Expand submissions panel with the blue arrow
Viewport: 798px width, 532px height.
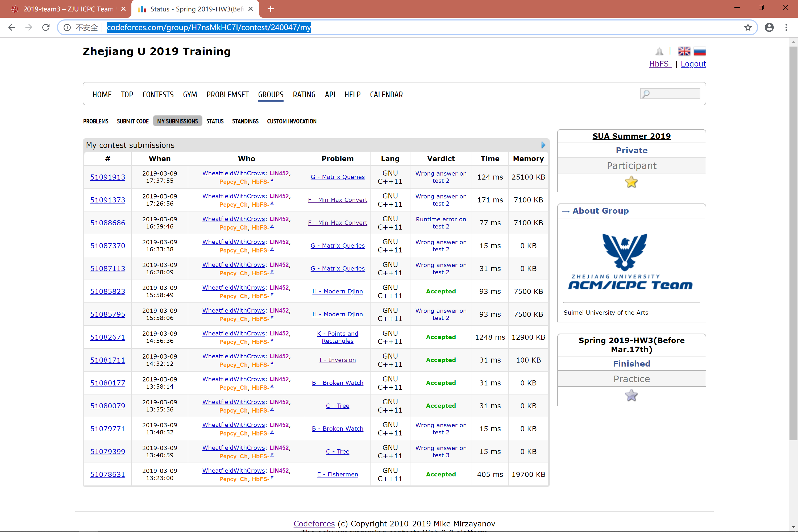pos(543,145)
